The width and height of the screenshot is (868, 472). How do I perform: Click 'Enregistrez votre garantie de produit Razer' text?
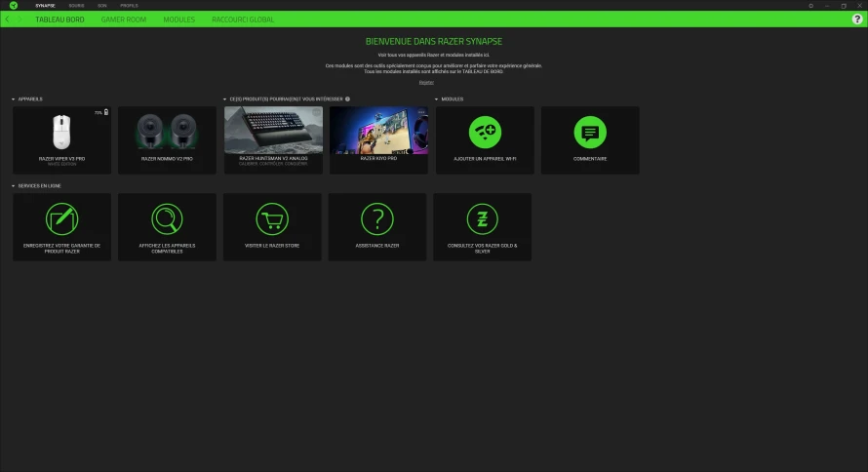tap(62, 249)
